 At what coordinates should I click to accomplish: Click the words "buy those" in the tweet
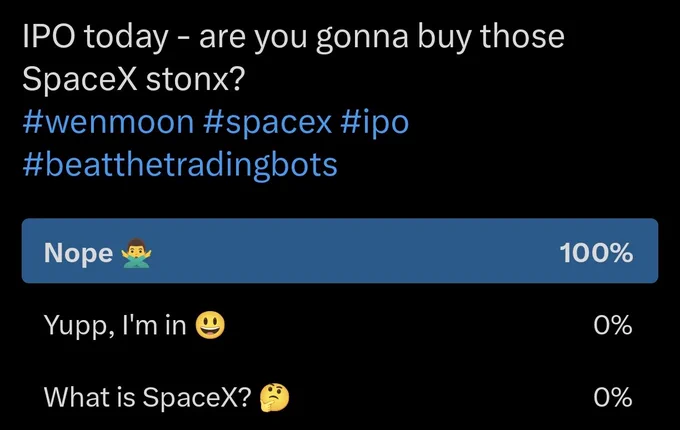pos(491,36)
